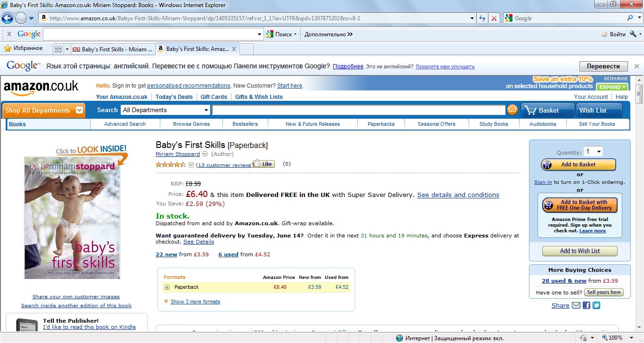Go back with the browser Back arrow
The image size is (644, 343).
point(7,18)
